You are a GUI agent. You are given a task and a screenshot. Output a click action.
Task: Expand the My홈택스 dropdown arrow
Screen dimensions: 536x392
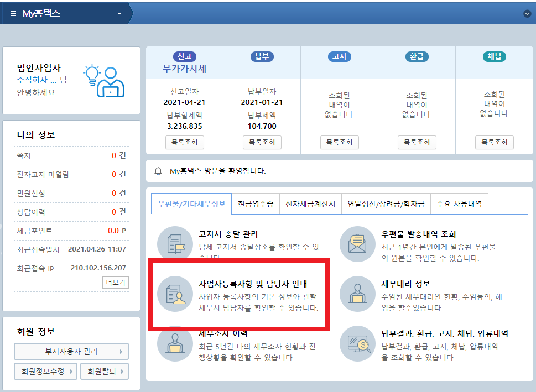tap(119, 14)
